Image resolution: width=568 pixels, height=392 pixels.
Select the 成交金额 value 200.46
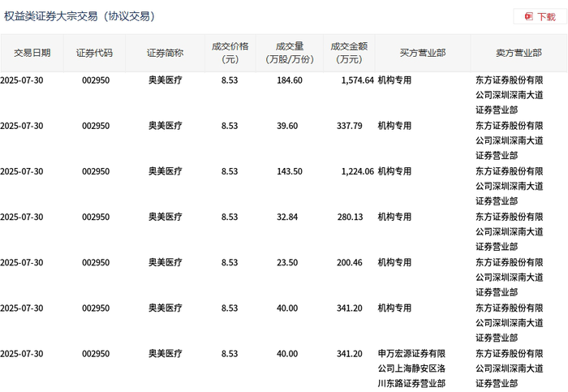(349, 263)
